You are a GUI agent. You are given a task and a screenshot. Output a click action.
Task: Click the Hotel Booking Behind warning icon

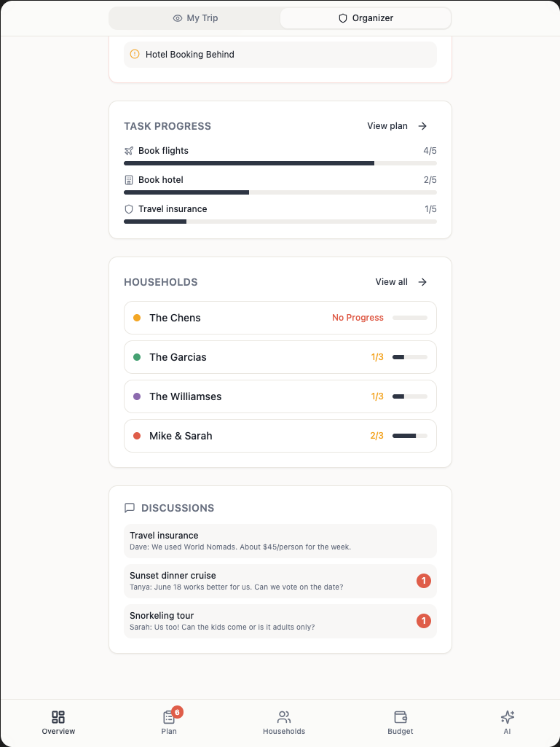[x=134, y=54]
